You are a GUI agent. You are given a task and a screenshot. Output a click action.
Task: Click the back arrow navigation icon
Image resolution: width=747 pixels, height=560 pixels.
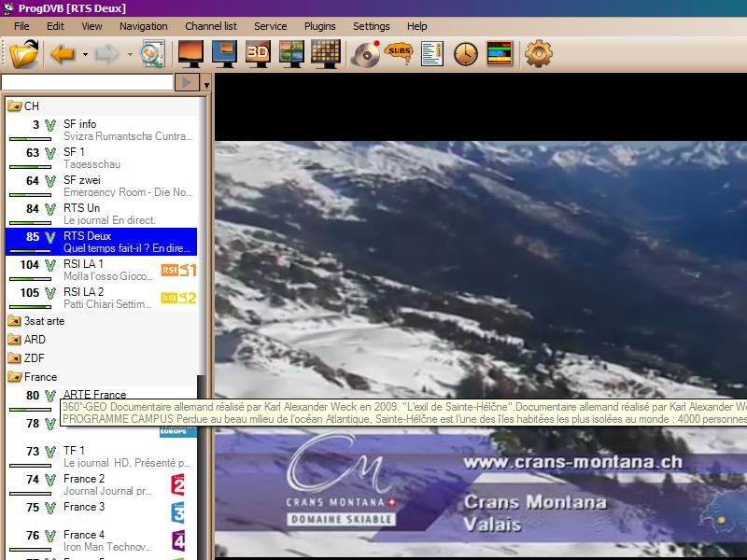(63, 54)
